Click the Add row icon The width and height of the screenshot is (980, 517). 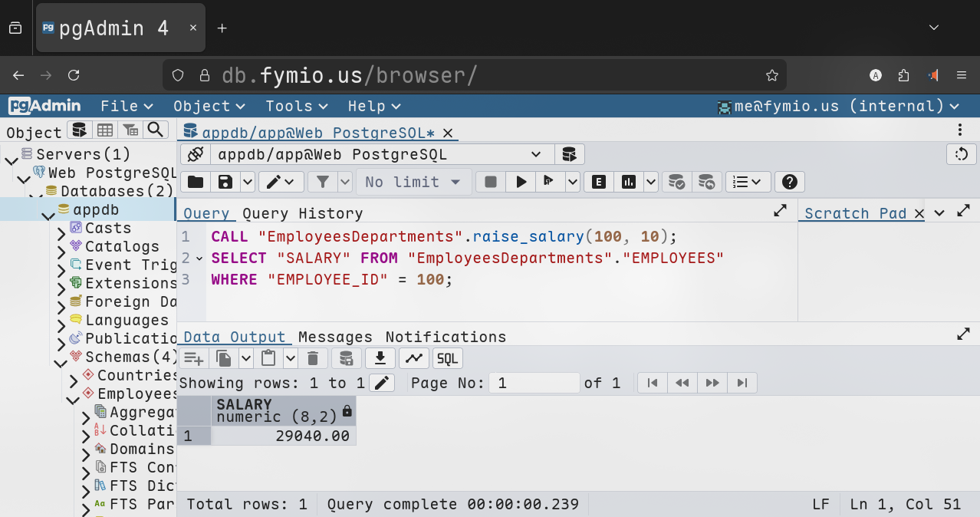click(193, 358)
